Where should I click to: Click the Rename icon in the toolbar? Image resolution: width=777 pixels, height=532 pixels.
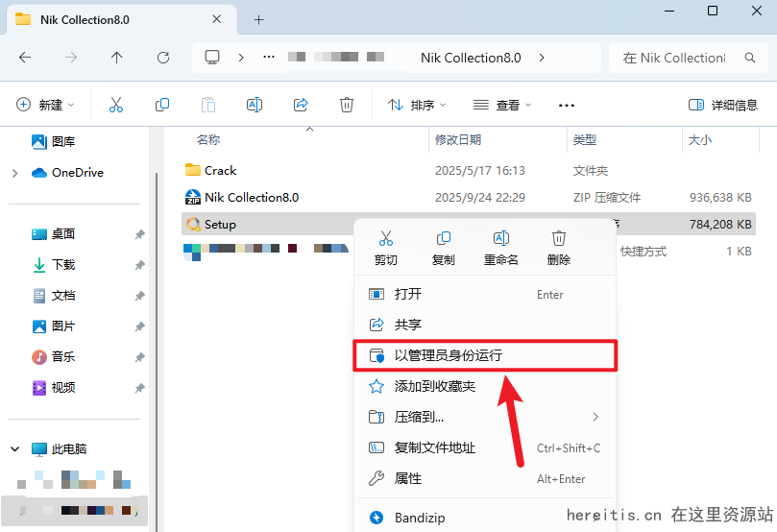tap(255, 105)
